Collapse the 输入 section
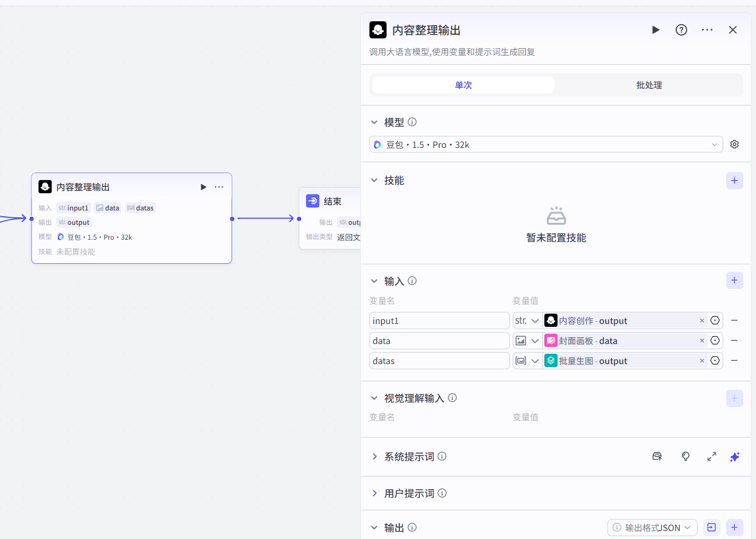This screenshot has height=539, width=756. pos(374,281)
